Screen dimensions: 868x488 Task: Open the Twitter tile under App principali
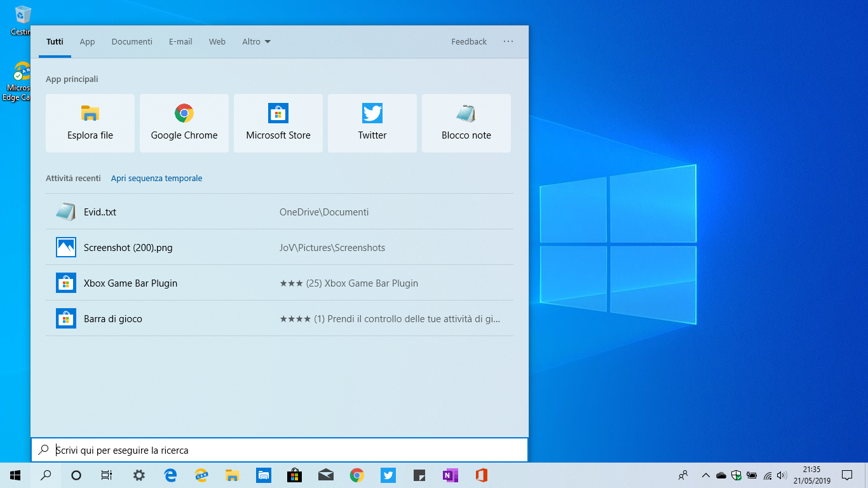(x=372, y=123)
